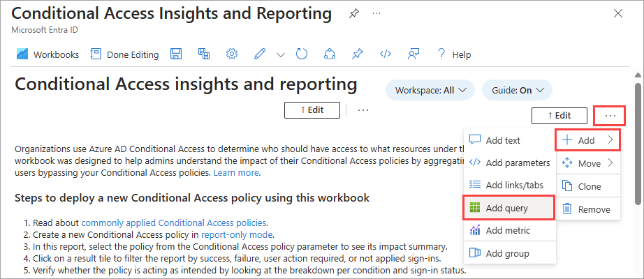Open the Move submenu
Screen dimensions: 644x279
click(588, 163)
